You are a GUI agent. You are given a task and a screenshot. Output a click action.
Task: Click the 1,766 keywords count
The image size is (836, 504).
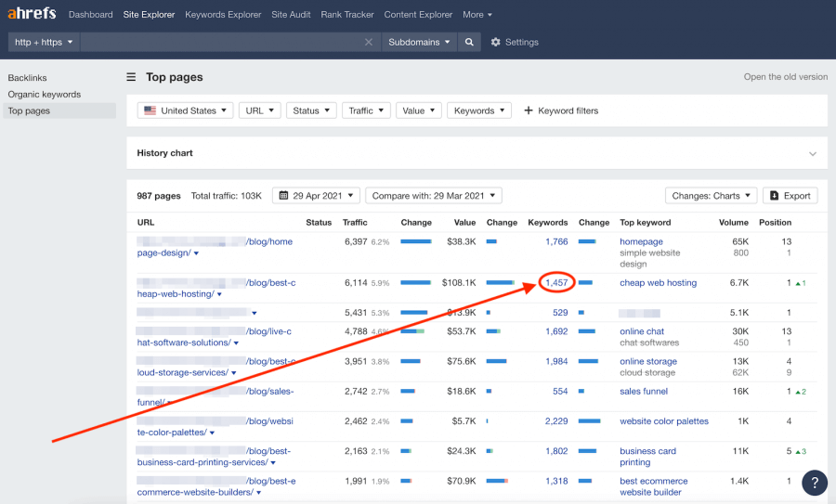tap(556, 242)
